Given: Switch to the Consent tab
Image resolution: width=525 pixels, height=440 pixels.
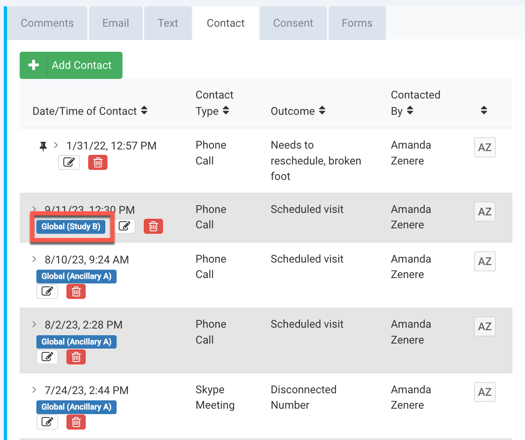Looking at the screenshot, I should click(293, 23).
